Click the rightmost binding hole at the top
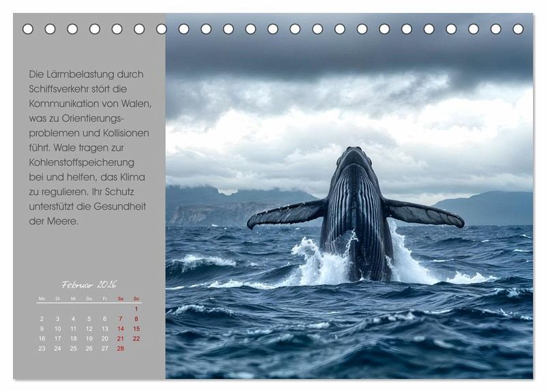Screen dimensions: 546x392 [518, 29]
